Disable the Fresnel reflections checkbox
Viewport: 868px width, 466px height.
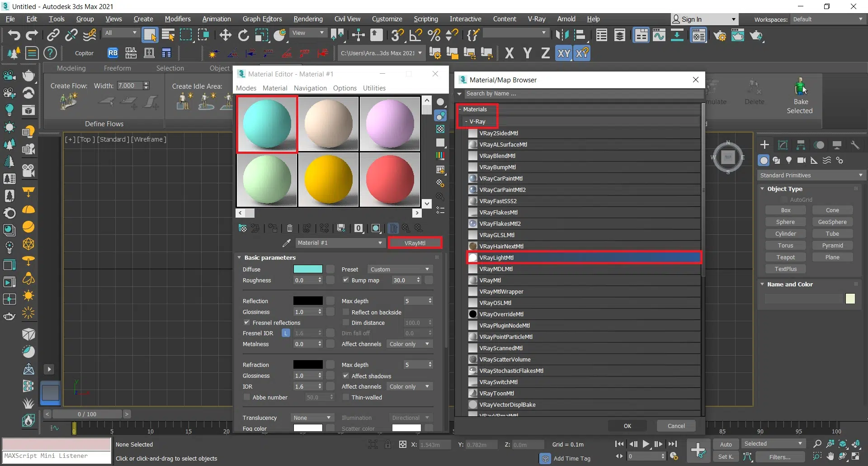(247, 323)
